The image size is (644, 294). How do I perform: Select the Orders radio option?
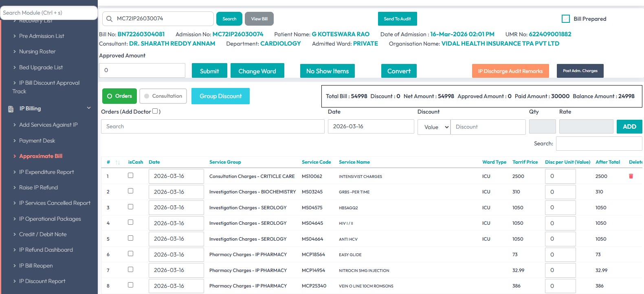point(119,96)
